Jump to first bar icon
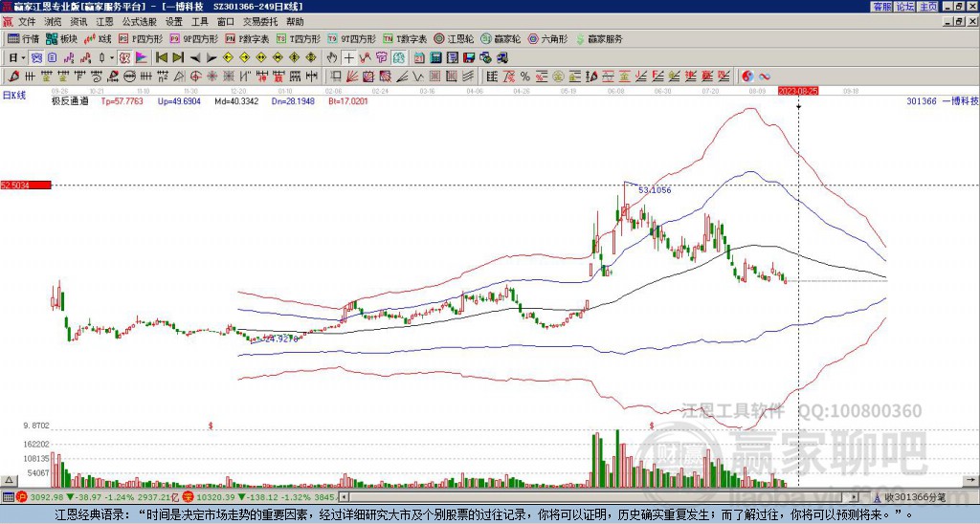The image size is (980, 524). click(x=161, y=58)
